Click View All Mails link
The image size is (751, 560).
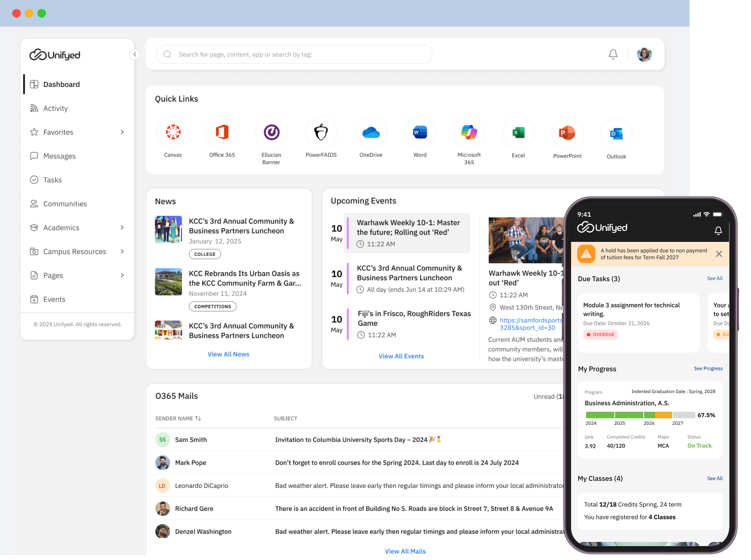tap(405, 551)
